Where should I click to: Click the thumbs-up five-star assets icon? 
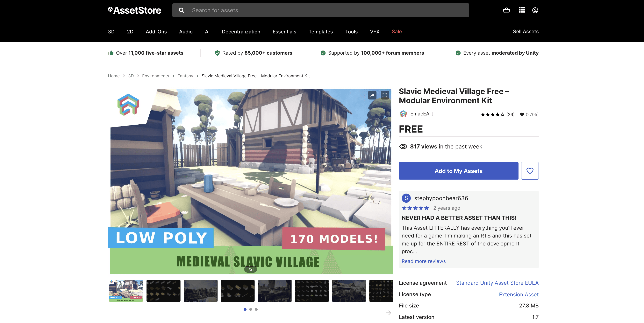tap(111, 53)
